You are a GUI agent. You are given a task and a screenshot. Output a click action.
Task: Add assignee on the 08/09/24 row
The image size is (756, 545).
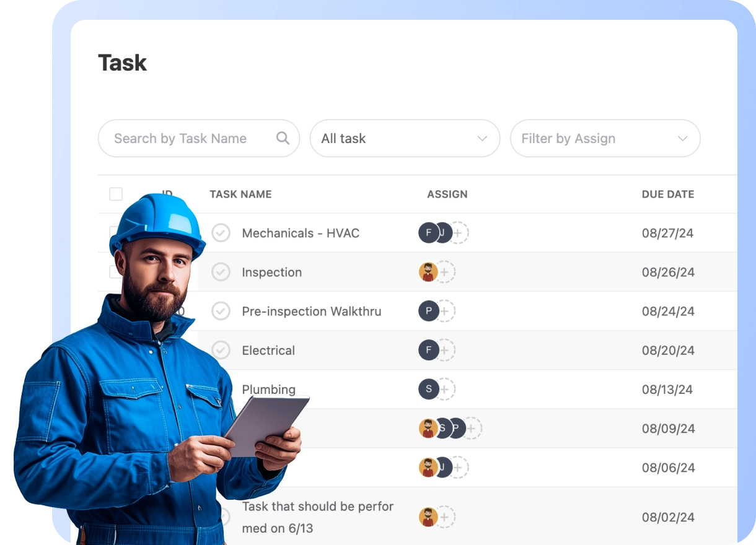click(472, 429)
